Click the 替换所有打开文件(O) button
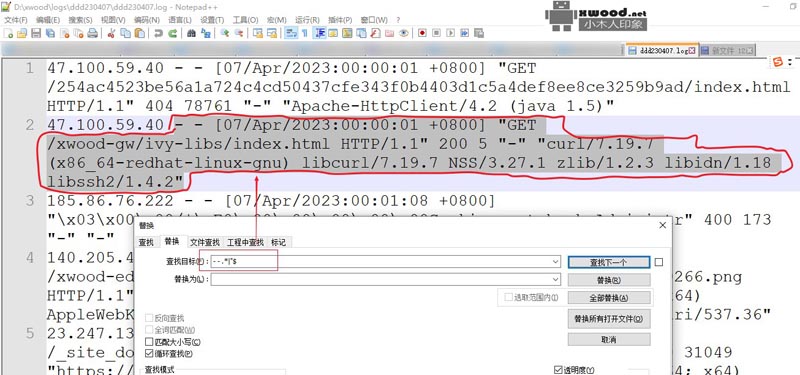 coord(609,319)
